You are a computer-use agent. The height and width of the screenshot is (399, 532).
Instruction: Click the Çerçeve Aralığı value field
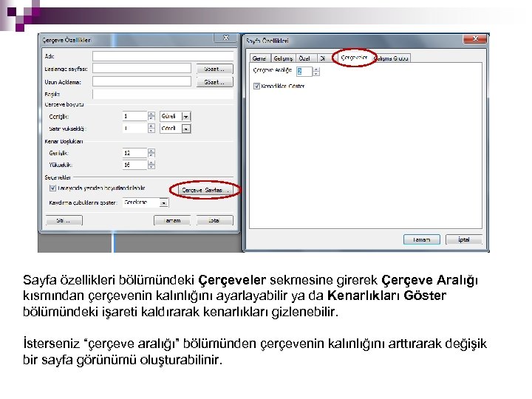point(304,72)
